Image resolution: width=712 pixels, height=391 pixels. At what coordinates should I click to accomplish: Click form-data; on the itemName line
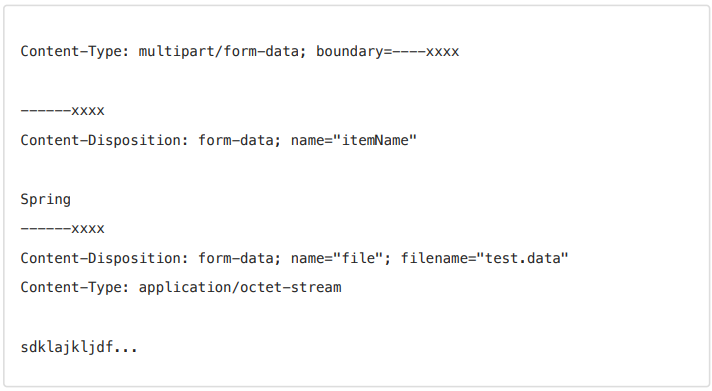(239, 140)
